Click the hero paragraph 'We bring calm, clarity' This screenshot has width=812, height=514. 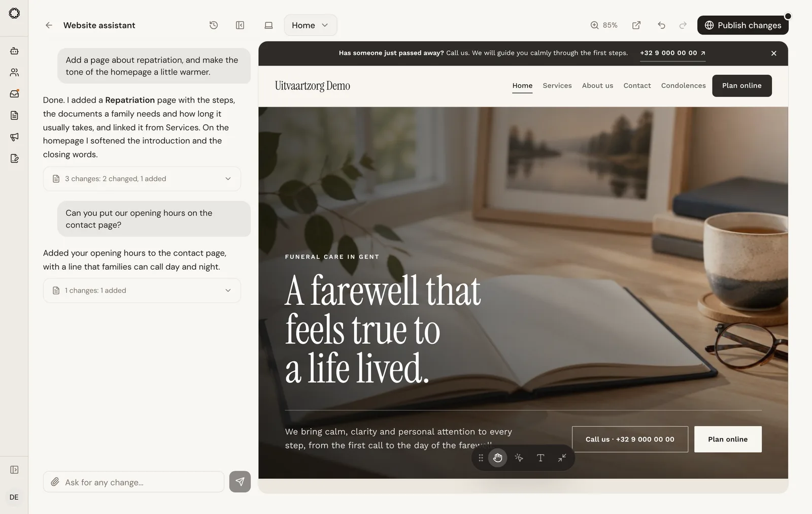tap(398, 438)
